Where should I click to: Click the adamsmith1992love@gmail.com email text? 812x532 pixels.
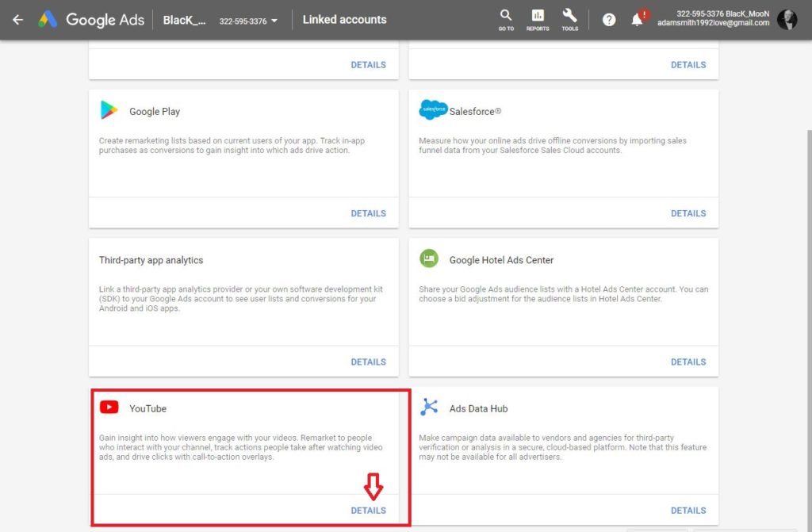coord(713,23)
